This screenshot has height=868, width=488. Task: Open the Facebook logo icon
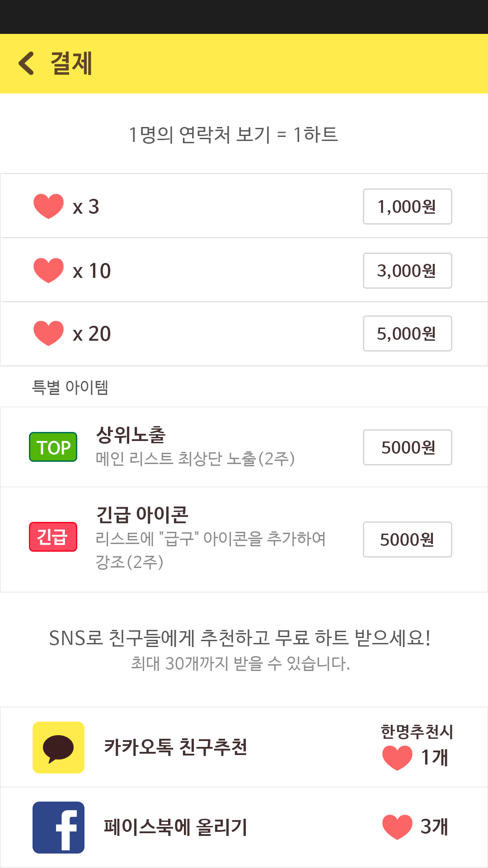coord(58,827)
